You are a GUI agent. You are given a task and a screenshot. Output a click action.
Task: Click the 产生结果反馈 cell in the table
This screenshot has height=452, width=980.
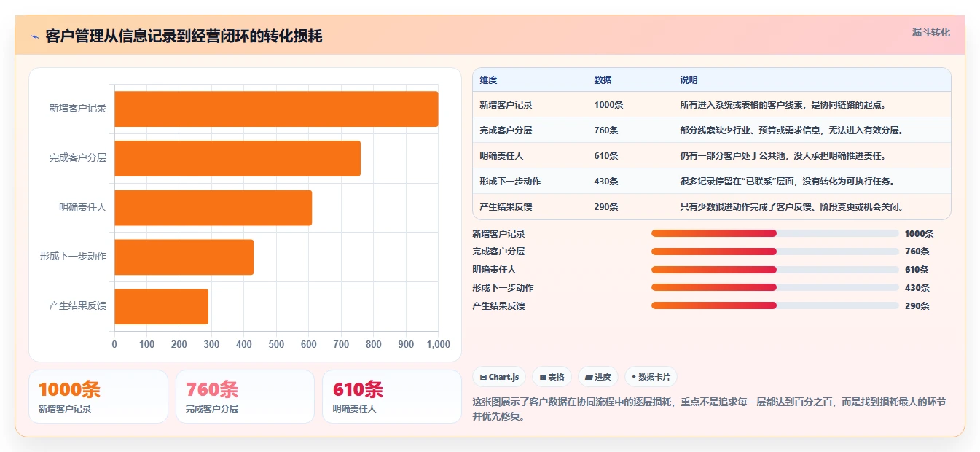tap(506, 207)
